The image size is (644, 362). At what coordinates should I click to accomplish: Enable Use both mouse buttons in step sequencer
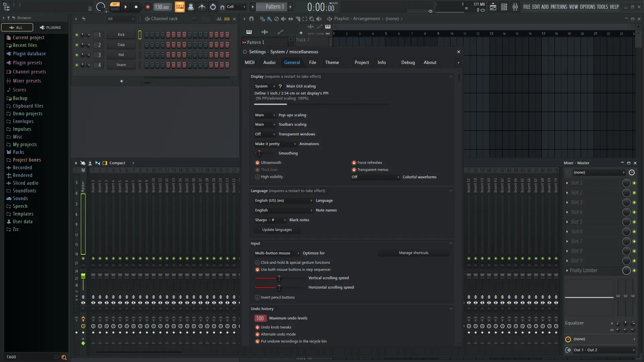pyautogui.click(x=257, y=269)
